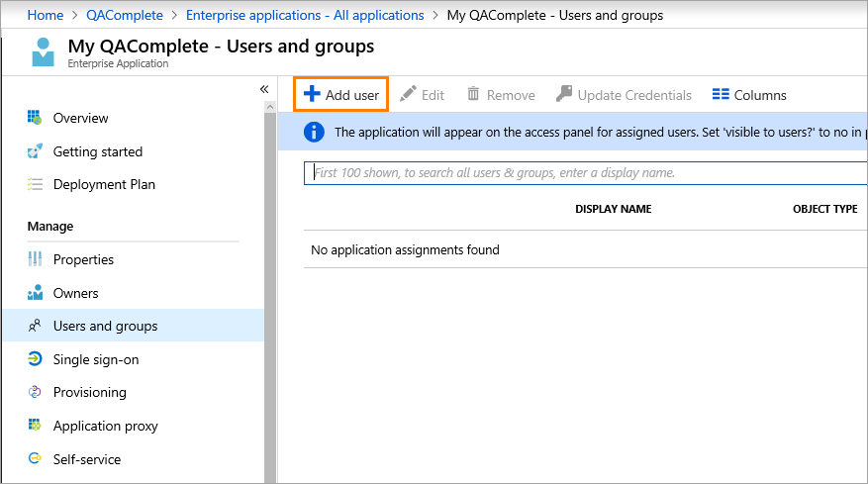Click the Single sign-on icon
The width and height of the screenshot is (868, 484).
(36, 359)
